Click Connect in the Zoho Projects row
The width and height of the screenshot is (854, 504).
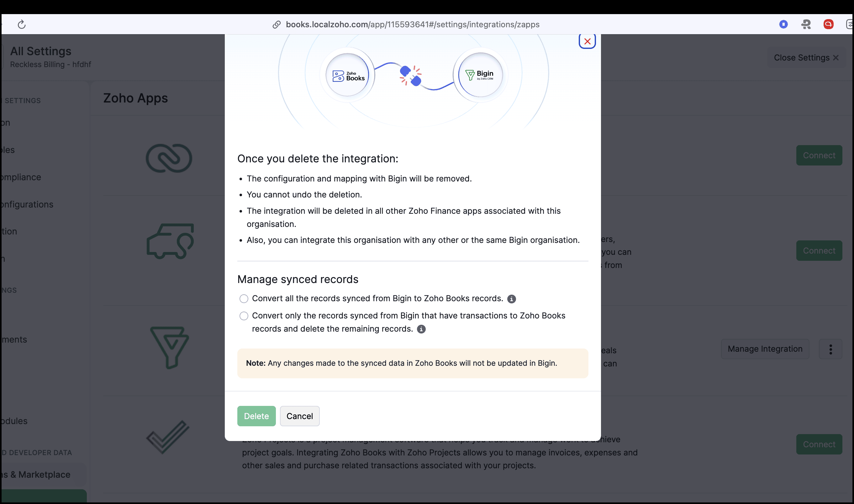(819, 444)
